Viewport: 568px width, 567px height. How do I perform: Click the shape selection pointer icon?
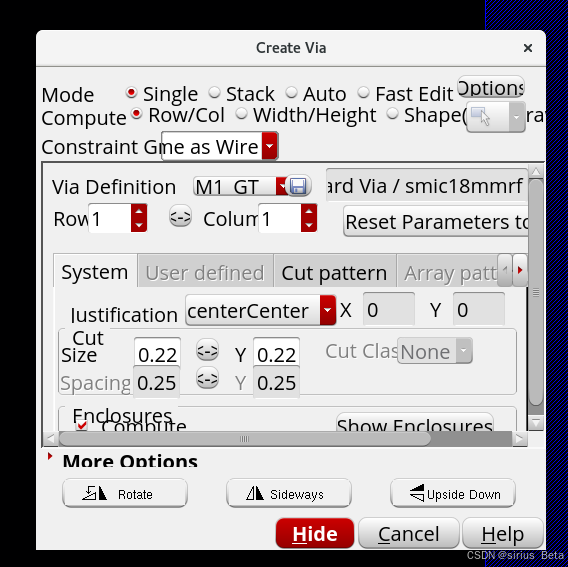point(487,117)
